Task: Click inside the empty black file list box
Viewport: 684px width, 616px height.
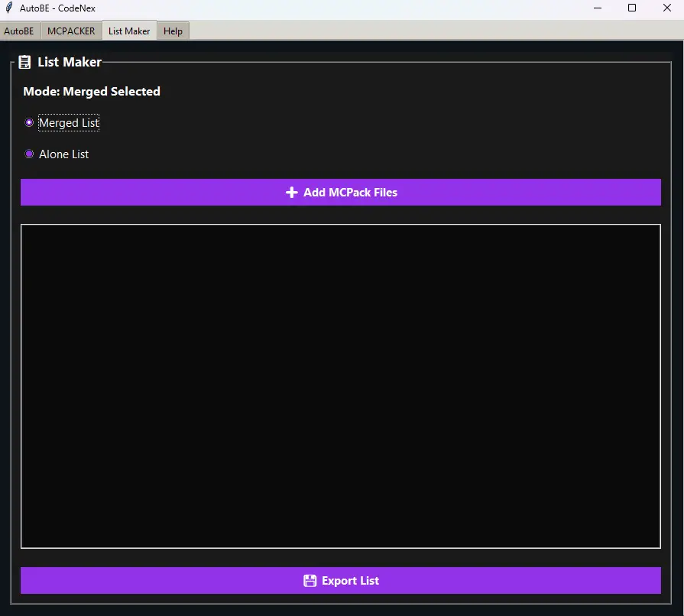Action: (340, 386)
